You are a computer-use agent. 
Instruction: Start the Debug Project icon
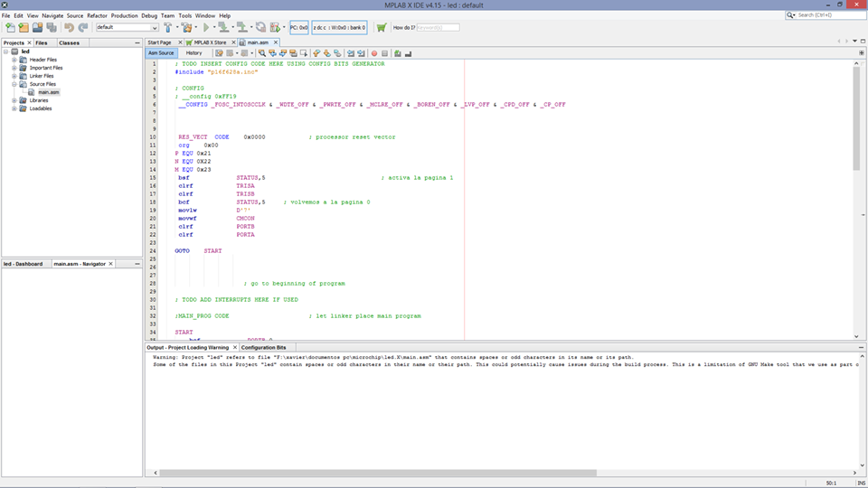275,27
